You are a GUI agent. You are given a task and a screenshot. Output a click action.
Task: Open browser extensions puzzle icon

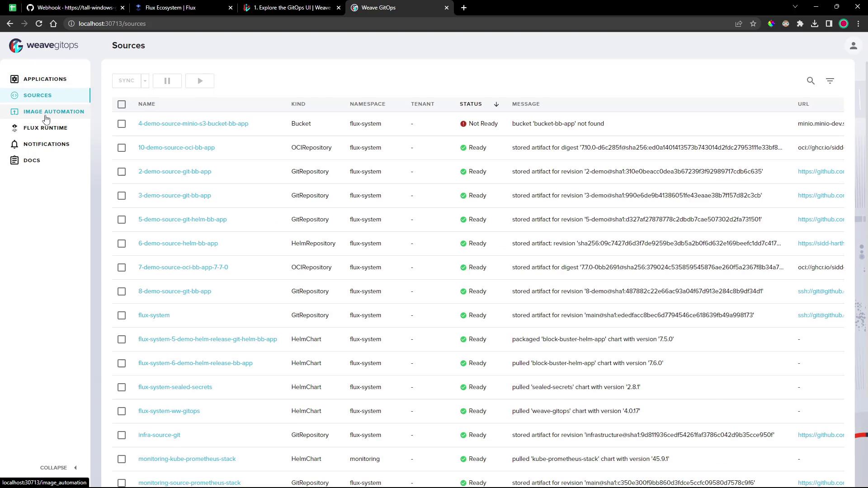click(800, 23)
